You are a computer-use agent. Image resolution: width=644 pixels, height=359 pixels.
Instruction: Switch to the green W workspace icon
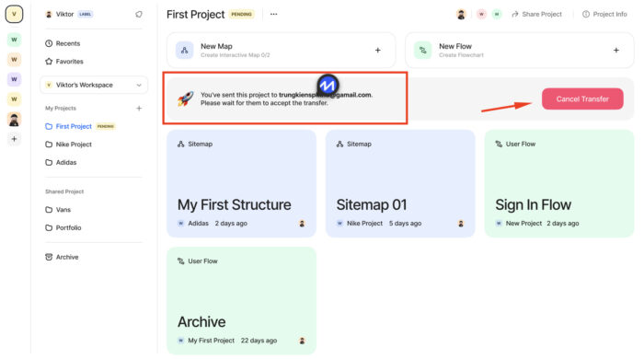click(x=14, y=40)
